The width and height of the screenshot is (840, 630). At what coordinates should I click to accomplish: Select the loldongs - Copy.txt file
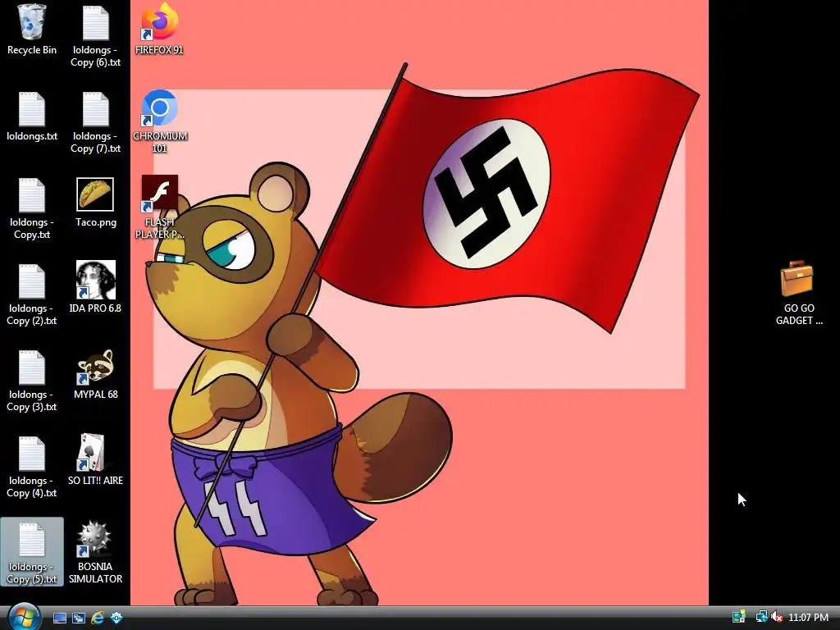tap(32, 208)
